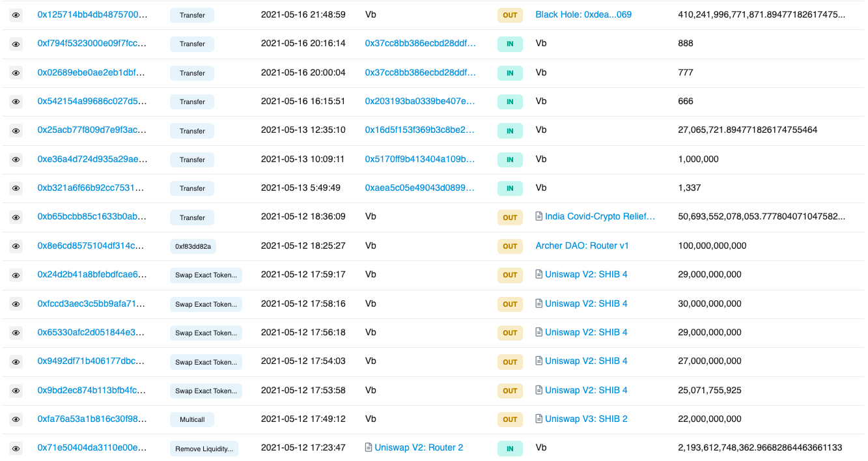Viewport: 868px width, 461px height.
Task: Preview transaction 0x542154a99686c027d5 via eye icon
Action: (16, 102)
